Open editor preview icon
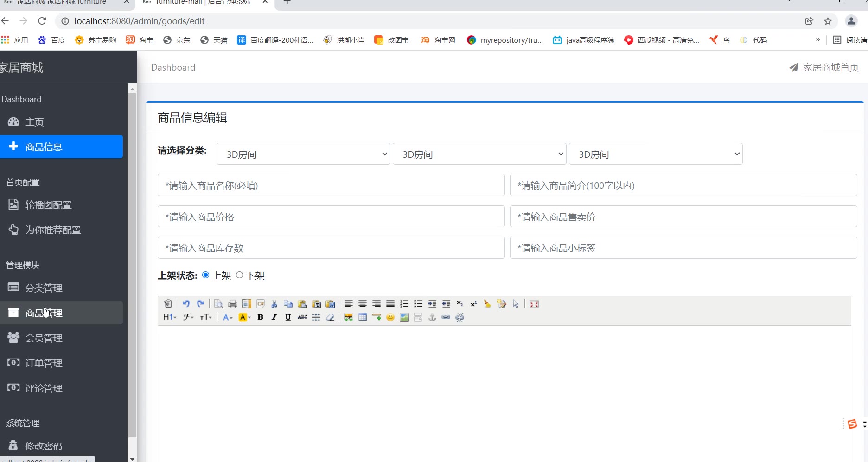 pyautogui.click(x=218, y=304)
